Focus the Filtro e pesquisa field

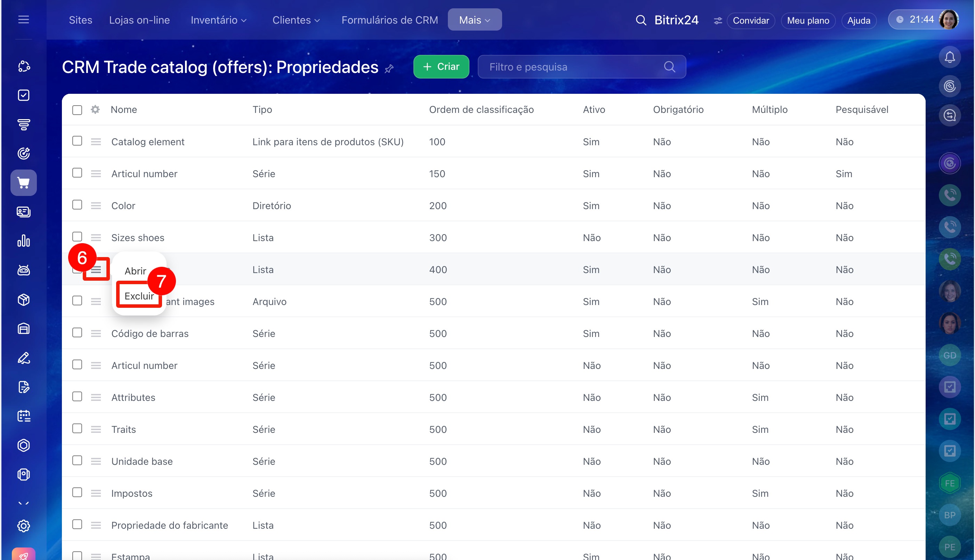coord(573,67)
